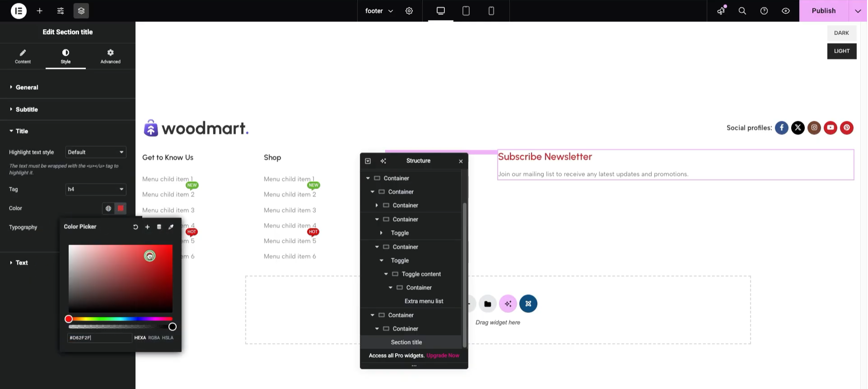The width and height of the screenshot is (868, 389).
Task: Select RGBA color format
Action: (154, 338)
